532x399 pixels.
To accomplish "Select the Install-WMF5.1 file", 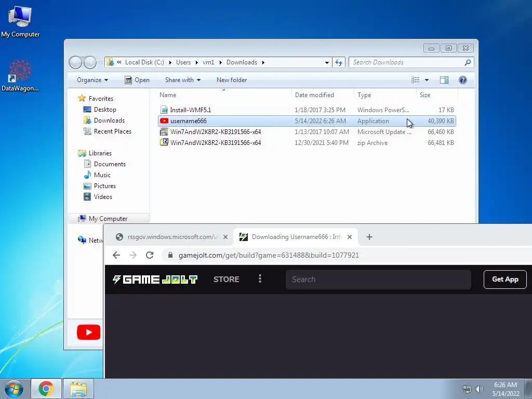I will coord(307,110).
